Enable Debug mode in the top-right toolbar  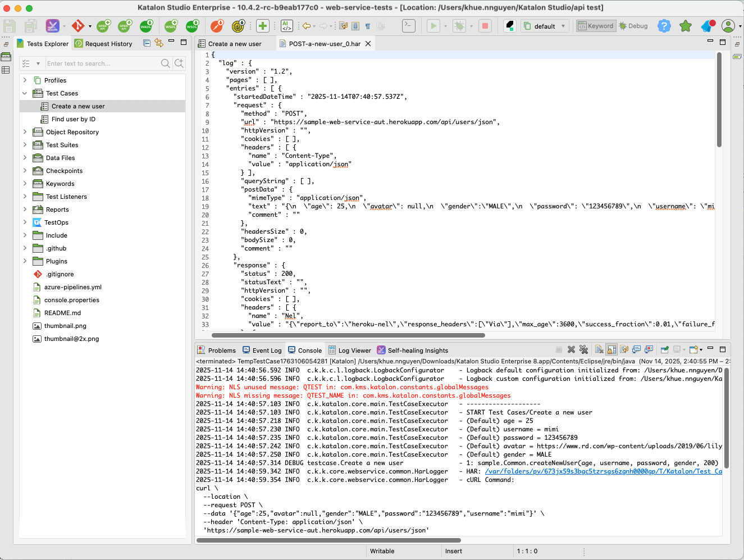click(x=633, y=25)
